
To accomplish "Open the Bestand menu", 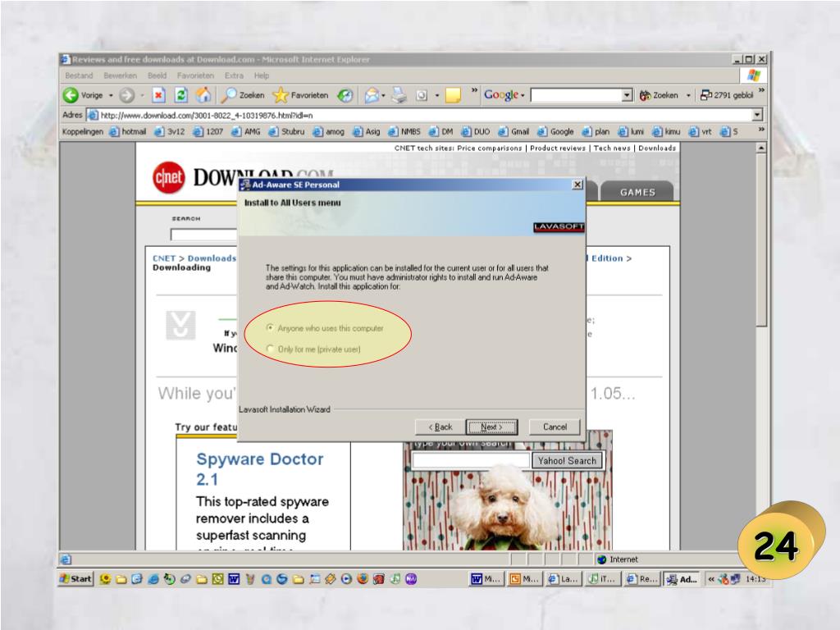I will pyautogui.click(x=79, y=75).
